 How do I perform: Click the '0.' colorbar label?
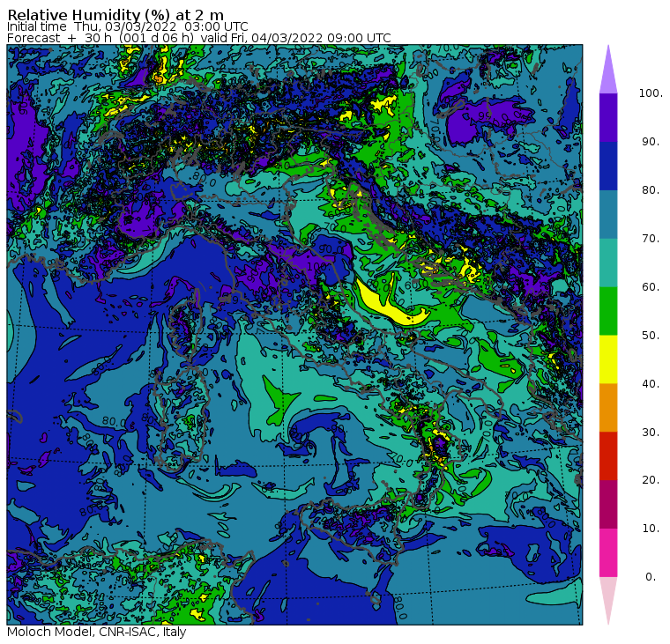(651, 577)
